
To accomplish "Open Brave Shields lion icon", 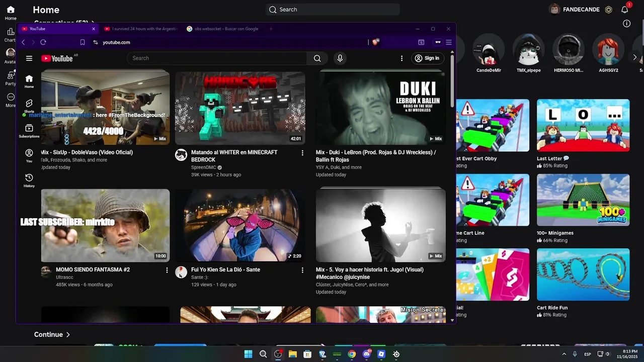I will tap(375, 42).
